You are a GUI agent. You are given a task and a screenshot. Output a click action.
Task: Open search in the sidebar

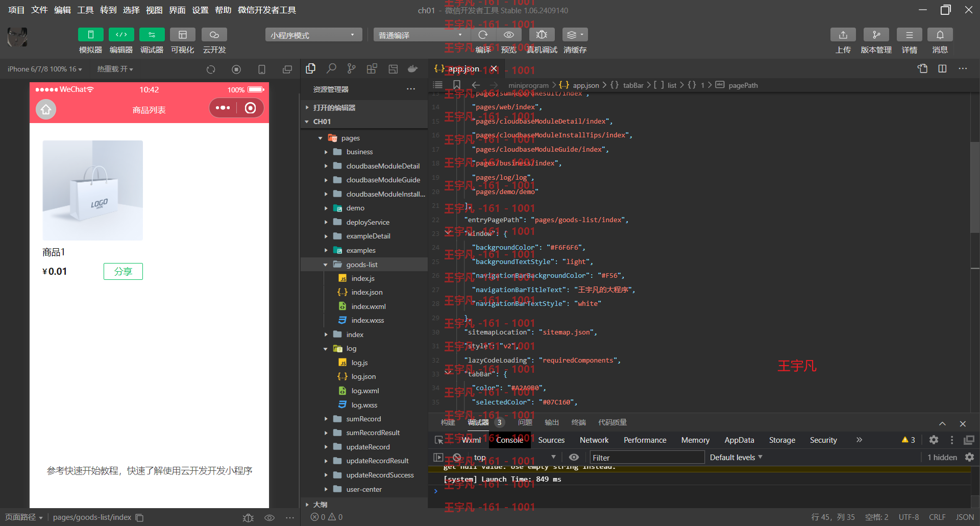click(x=331, y=68)
